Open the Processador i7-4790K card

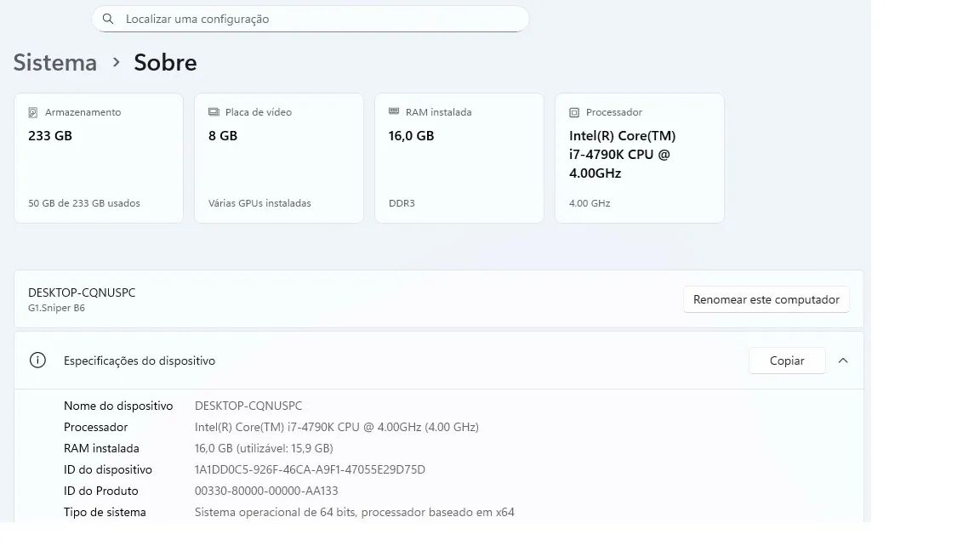point(640,158)
